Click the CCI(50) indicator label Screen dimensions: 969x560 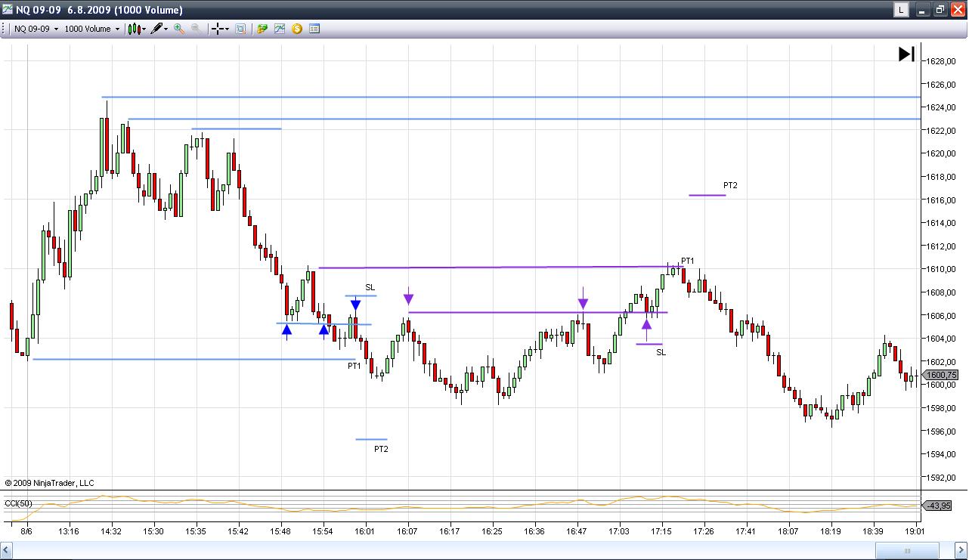[x=20, y=503]
